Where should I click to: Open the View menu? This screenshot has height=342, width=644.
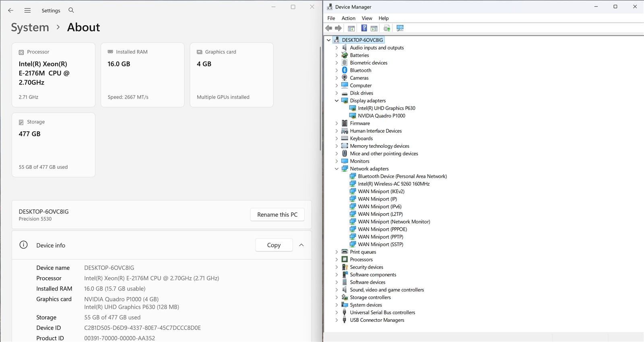coord(367,18)
